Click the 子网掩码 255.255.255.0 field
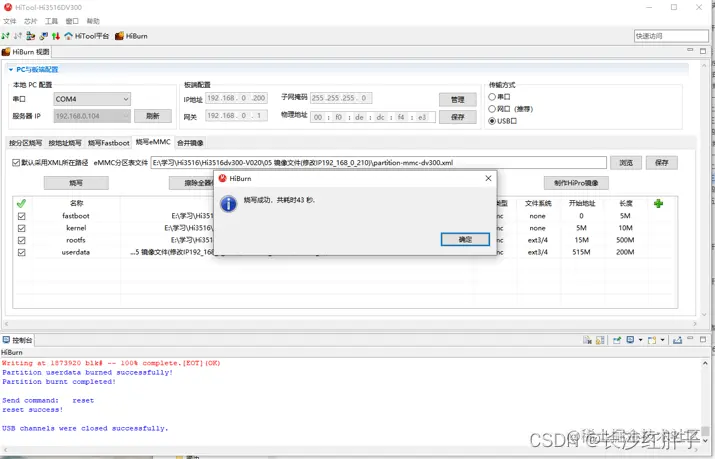The width and height of the screenshot is (715, 459). click(341, 98)
